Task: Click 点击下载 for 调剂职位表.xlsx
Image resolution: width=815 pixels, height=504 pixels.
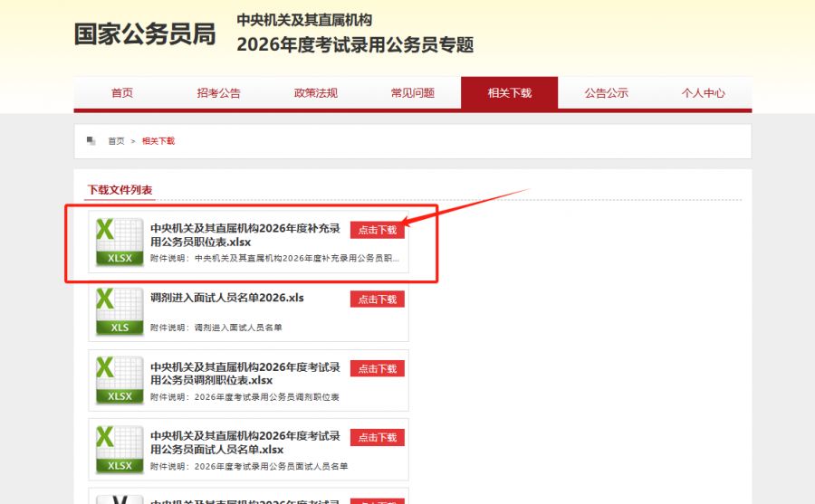Action: click(378, 368)
